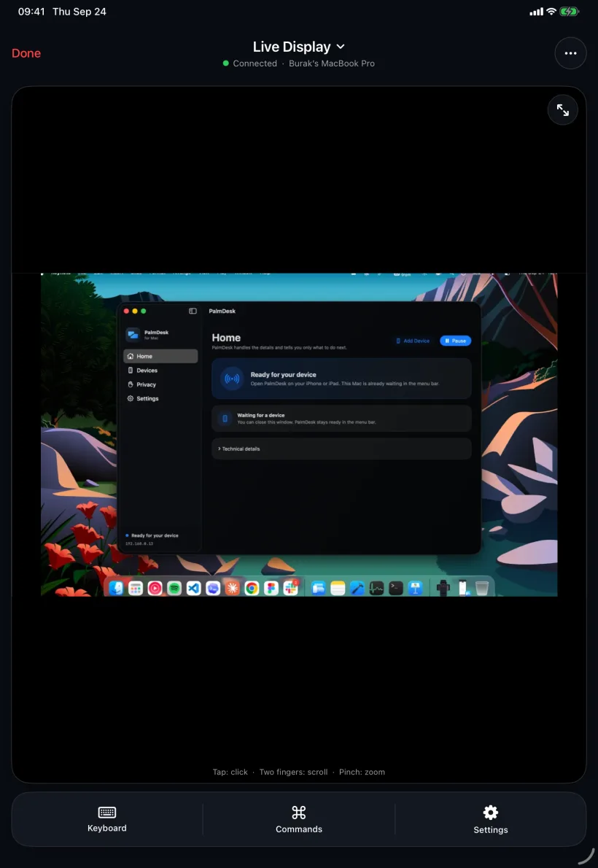Tap the fullscreen expand arrows icon
This screenshot has width=598, height=868.
[562, 110]
